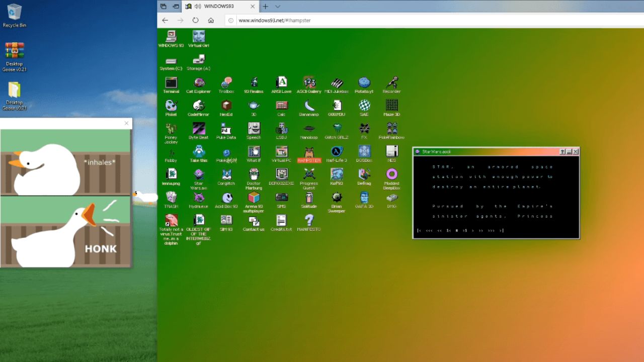The width and height of the screenshot is (644, 362).
Task: Launch the Piskel paint palette icon
Action: 171,108
